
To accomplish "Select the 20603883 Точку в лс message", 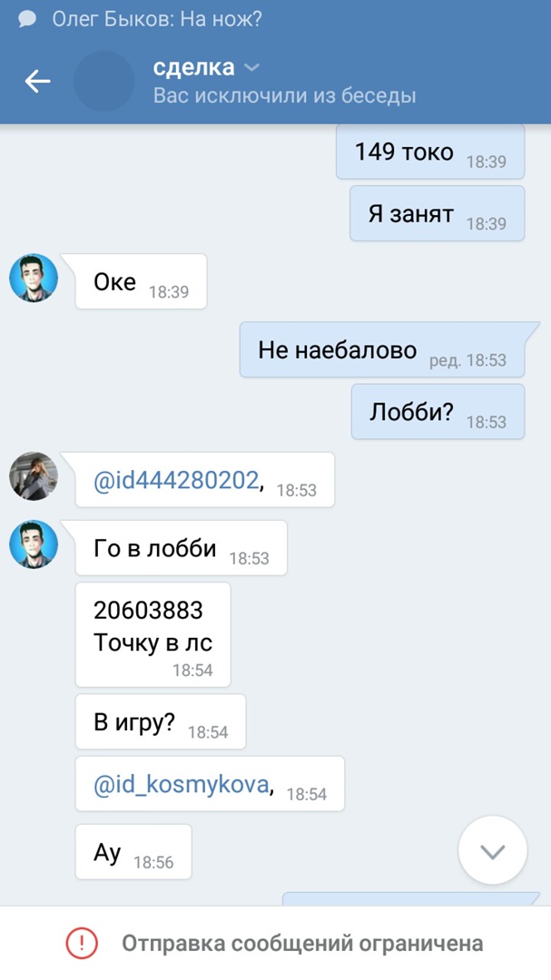I will click(153, 634).
